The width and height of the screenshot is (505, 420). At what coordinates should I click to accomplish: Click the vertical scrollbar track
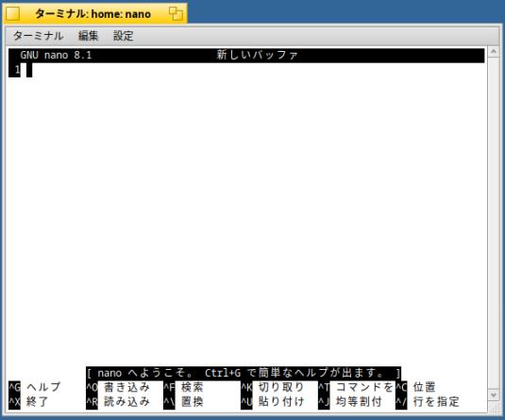point(494,223)
